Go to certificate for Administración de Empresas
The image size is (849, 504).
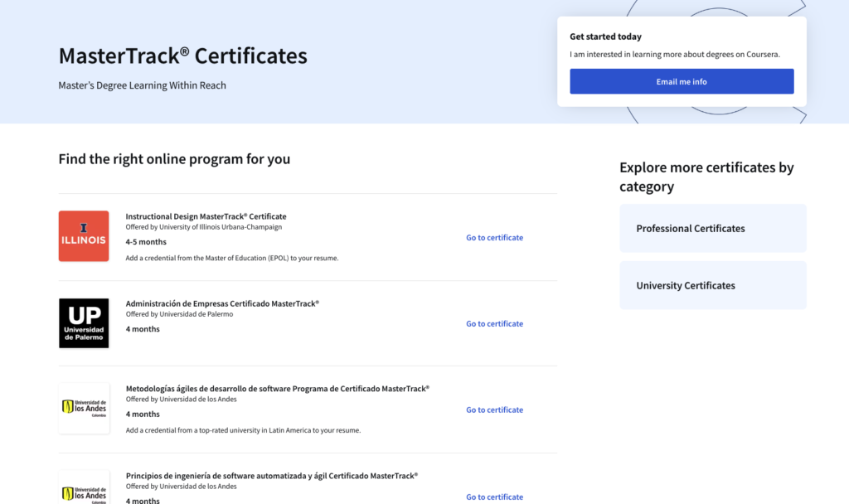pyautogui.click(x=494, y=324)
